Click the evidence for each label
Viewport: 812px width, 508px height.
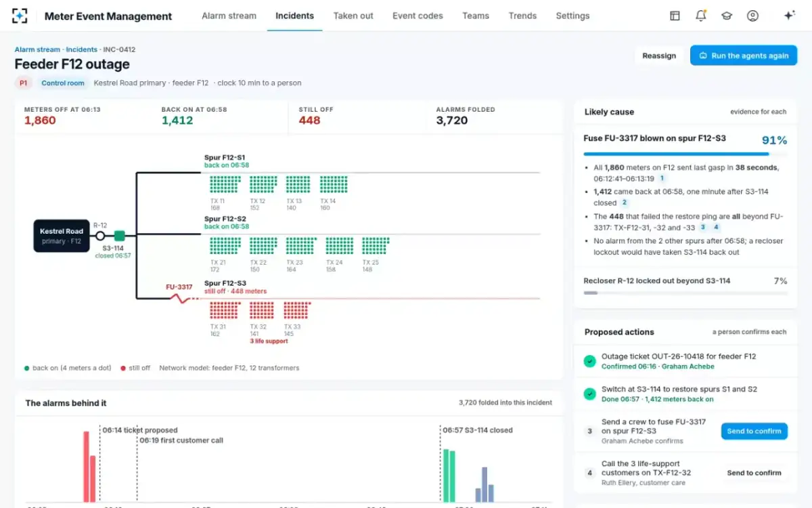click(759, 112)
